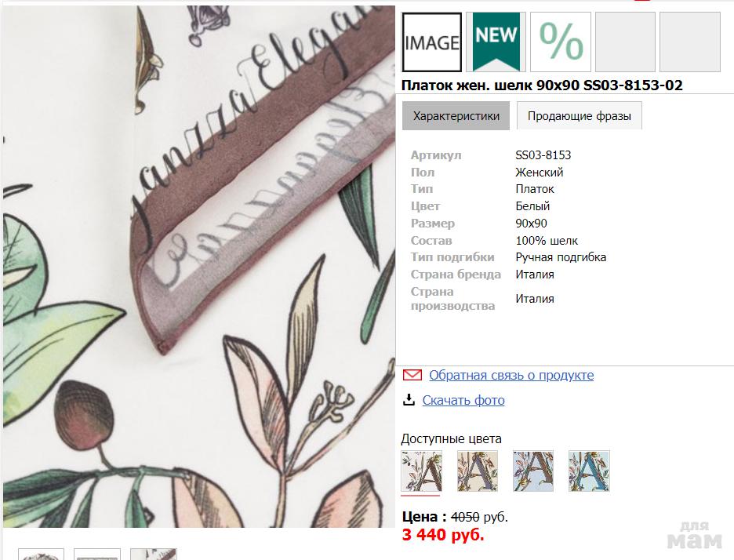The image size is (734, 560).
Task: Click the green NEW ribbon badge
Action: click(x=496, y=42)
